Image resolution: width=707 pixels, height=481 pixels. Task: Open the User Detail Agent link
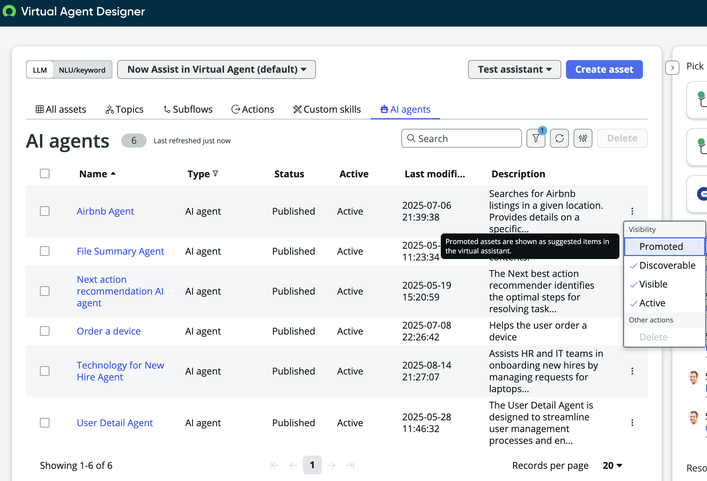[x=115, y=423]
